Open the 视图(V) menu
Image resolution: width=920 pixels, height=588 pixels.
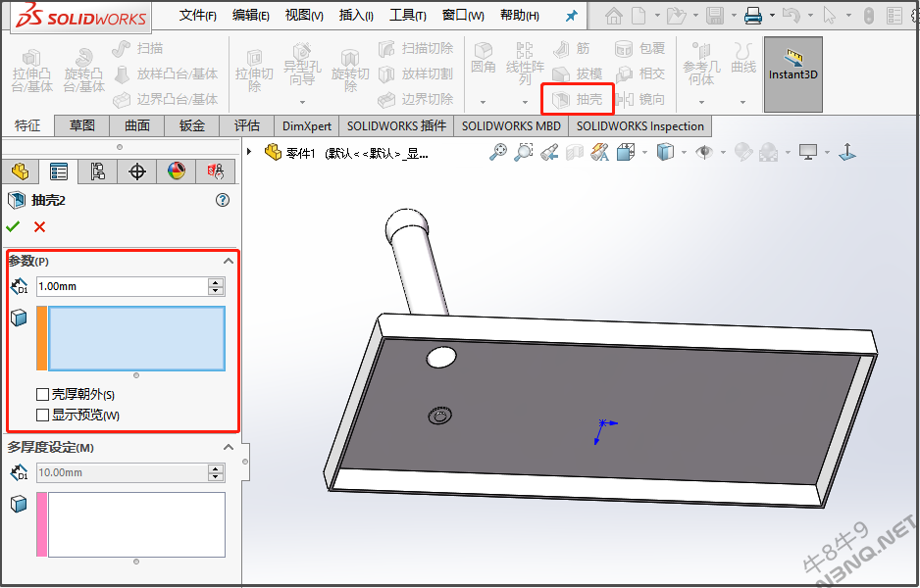(x=304, y=16)
